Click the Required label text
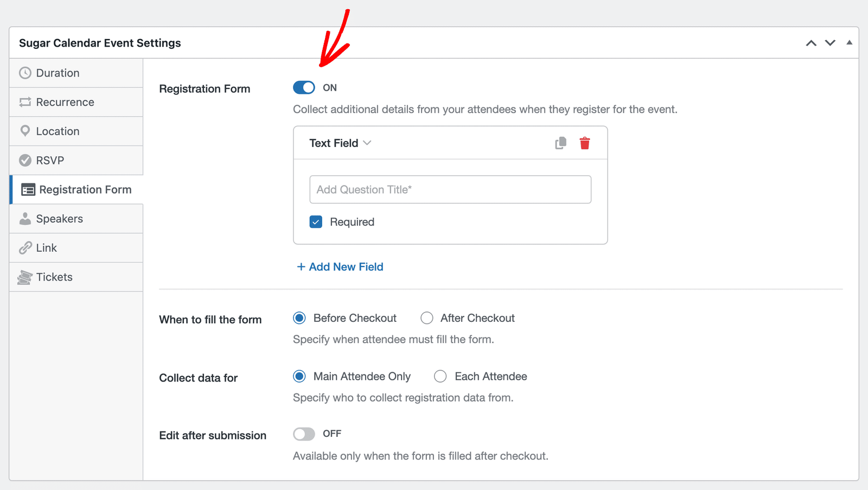Screen dimensions: 868x490 (x=352, y=222)
